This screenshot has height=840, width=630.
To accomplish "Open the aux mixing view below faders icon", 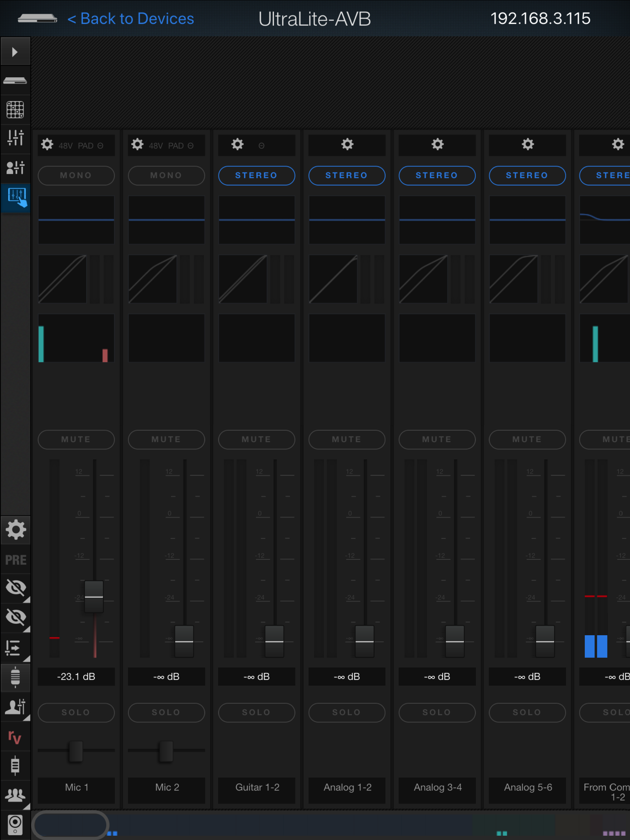I will (15, 168).
